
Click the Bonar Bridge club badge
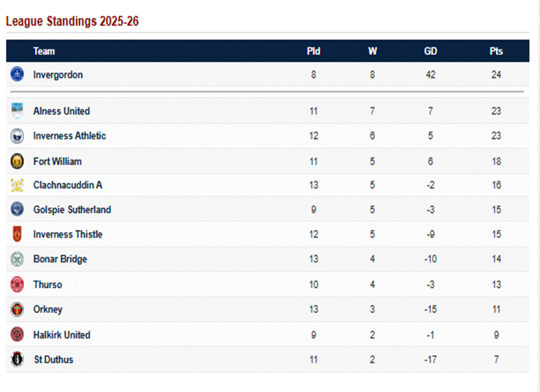pyautogui.click(x=17, y=260)
